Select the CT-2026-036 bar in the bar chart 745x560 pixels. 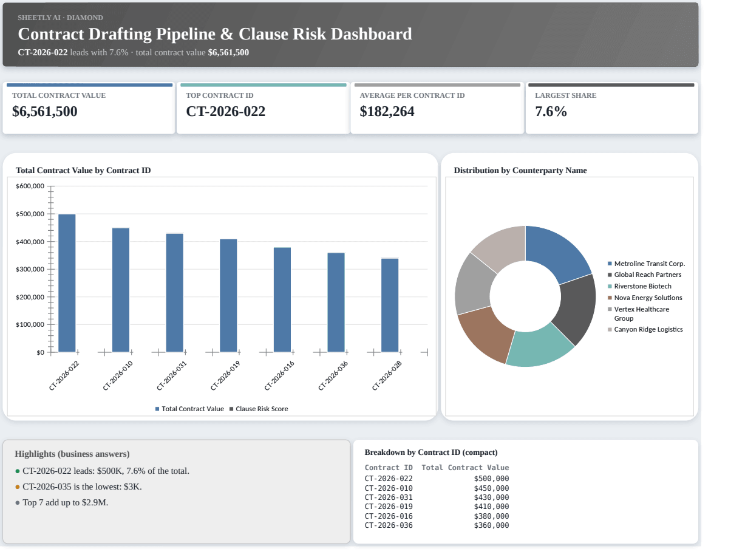coord(336,302)
